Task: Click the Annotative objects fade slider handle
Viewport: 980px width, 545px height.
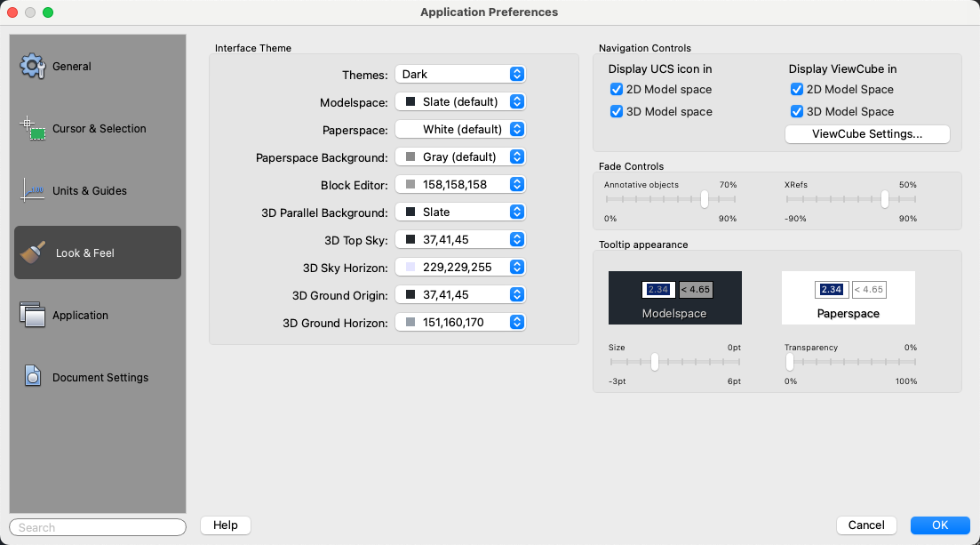Action: click(x=705, y=199)
